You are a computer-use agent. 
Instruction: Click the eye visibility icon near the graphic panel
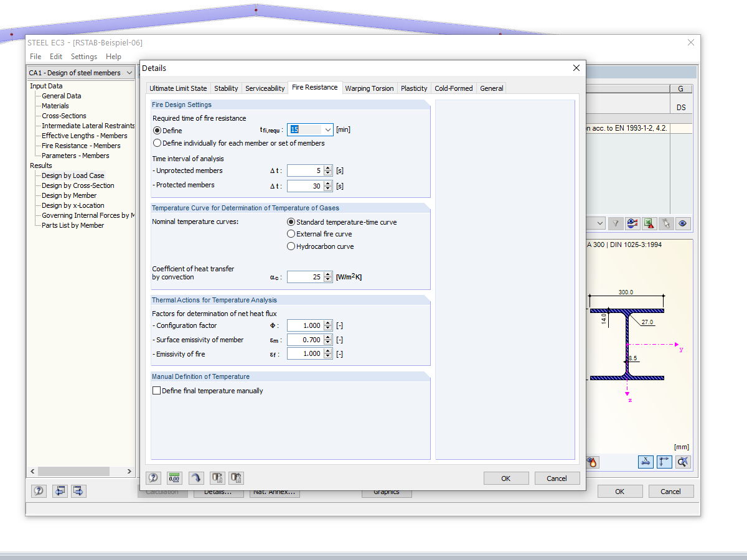click(682, 223)
